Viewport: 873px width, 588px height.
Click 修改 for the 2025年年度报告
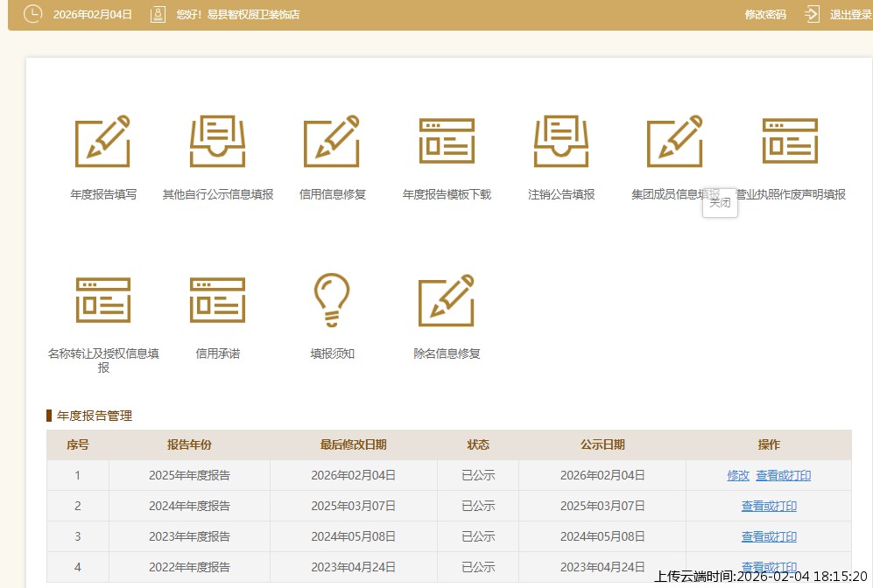coord(738,476)
